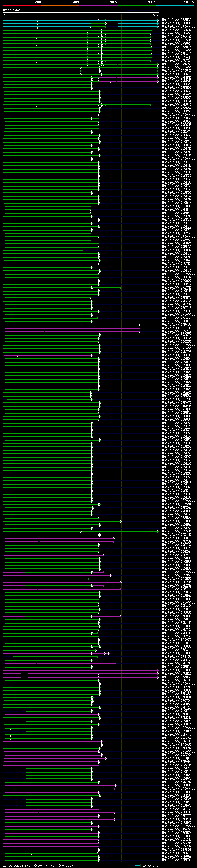Viewport: 197px width, 868px height.
Task: Select hit label UniRef100_Q19H64
Action: coord(177,358)
